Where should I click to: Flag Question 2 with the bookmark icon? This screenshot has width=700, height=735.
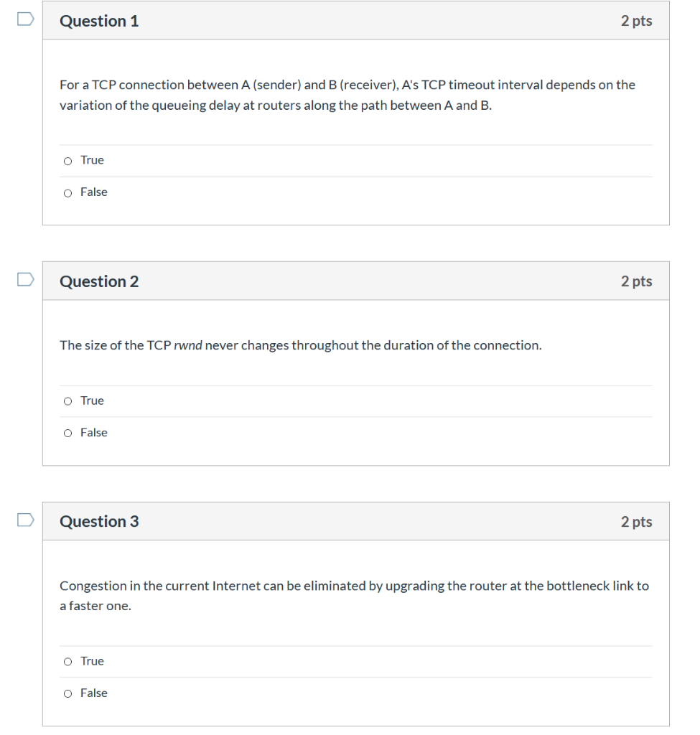pos(24,280)
